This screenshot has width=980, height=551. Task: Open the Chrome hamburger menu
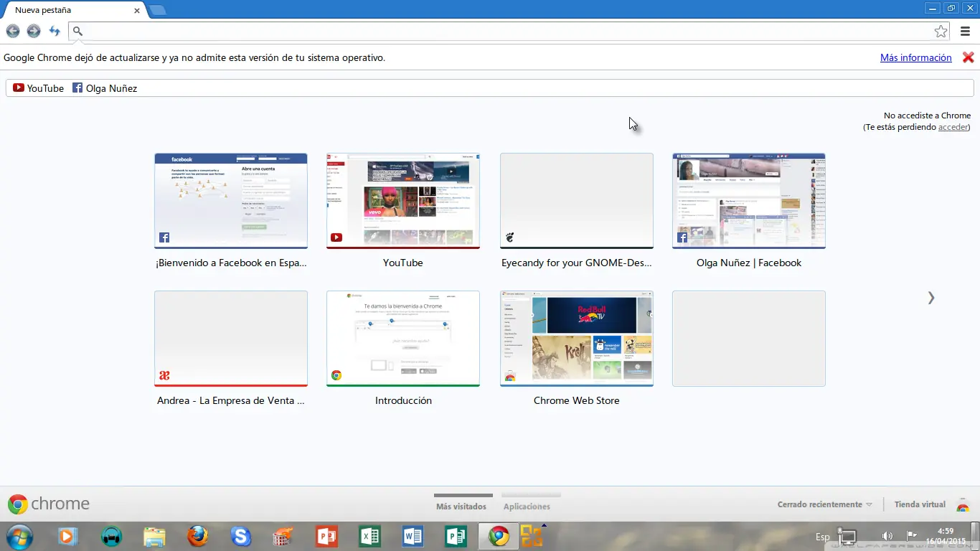[966, 31]
